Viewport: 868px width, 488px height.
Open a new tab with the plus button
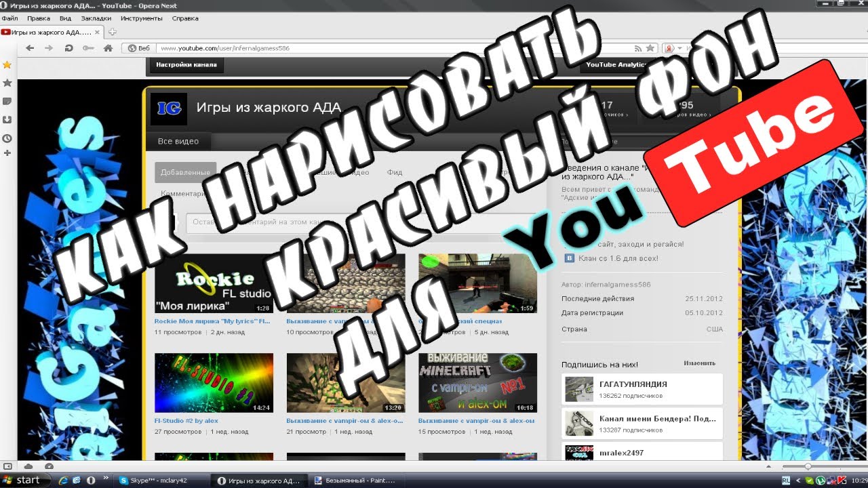(x=113, y=32)
